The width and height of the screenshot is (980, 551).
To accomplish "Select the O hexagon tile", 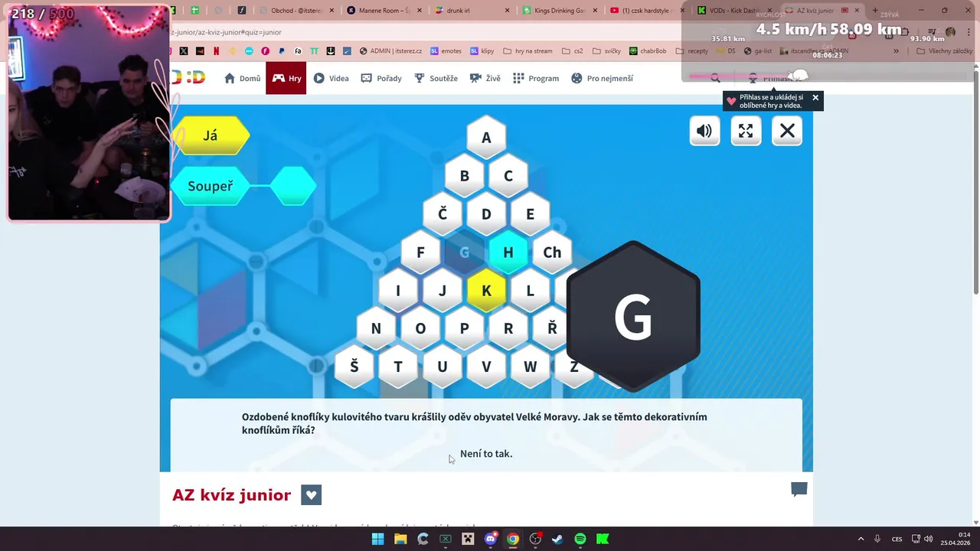I will (420, 328).
